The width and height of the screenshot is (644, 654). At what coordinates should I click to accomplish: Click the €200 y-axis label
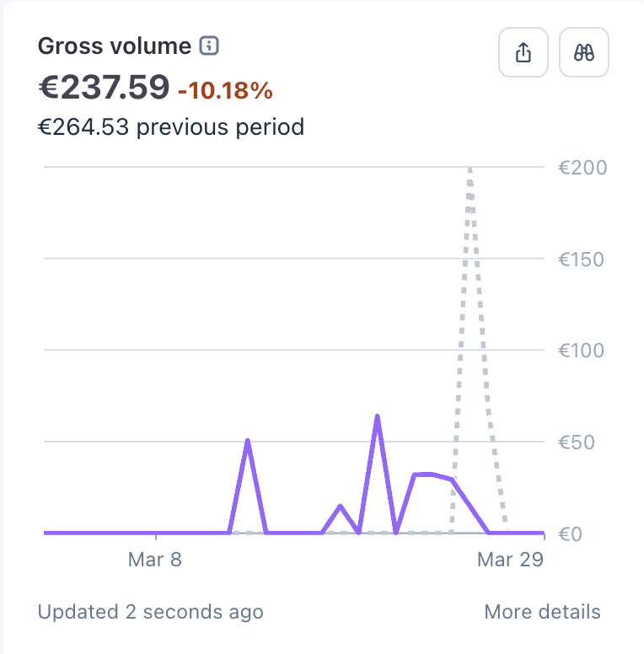tap(582, 168)
